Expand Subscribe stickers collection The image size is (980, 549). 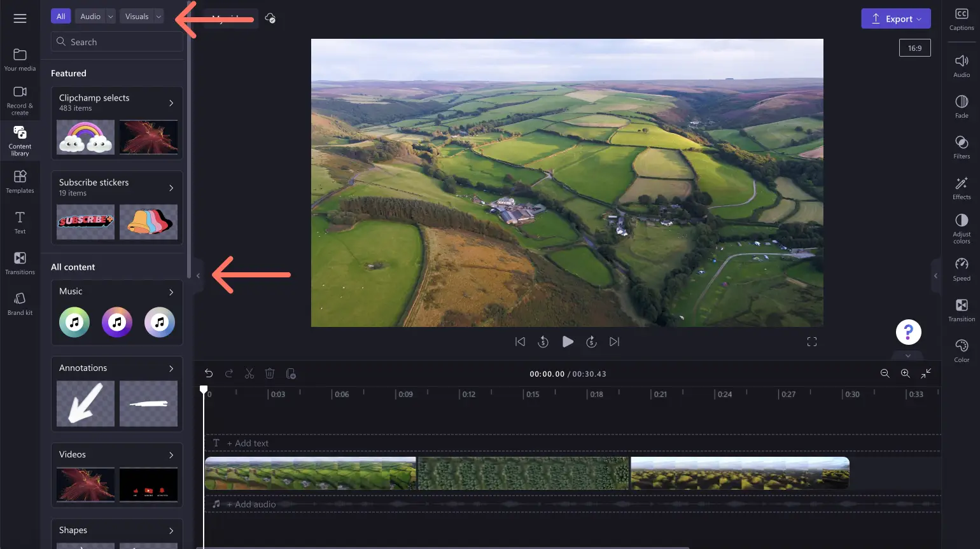point(171,188)
